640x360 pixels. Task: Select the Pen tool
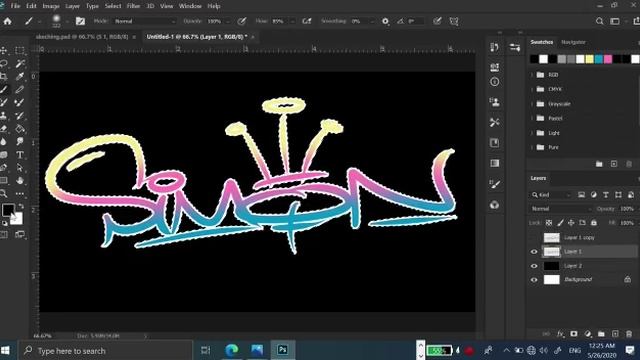4,167
